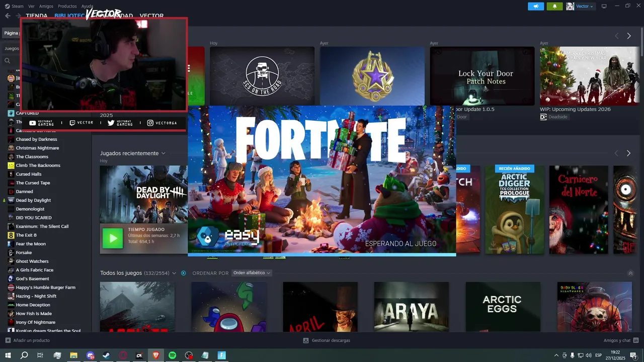This screenshot has height=362, width=644.
Task: Open the Dead by Daylight cover art
Action: (x=143, y=194)
